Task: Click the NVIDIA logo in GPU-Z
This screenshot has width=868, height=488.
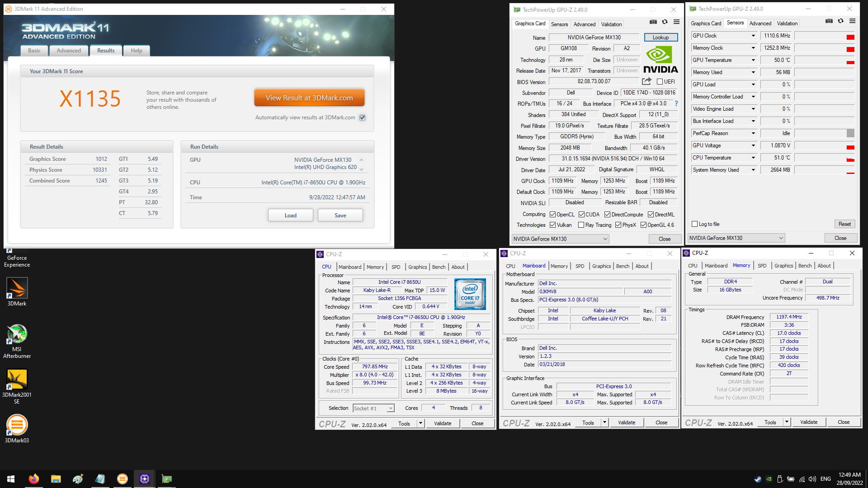Action: click(660, 60)
